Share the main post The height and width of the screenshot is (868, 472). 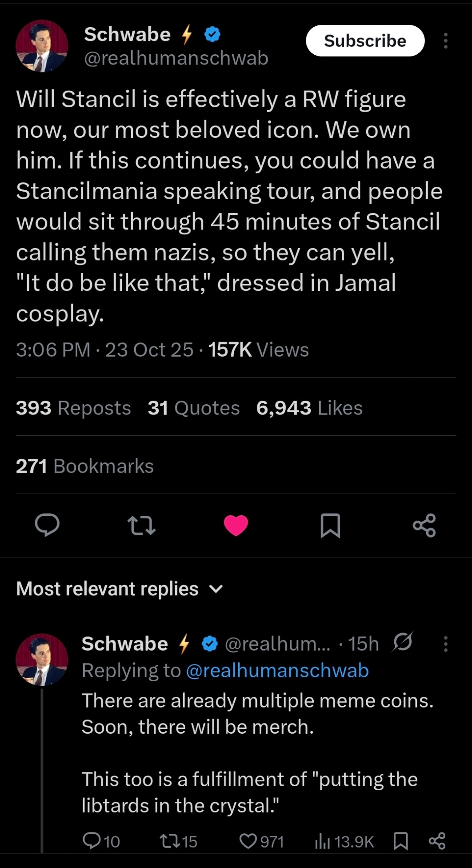(x=424, y=525)
